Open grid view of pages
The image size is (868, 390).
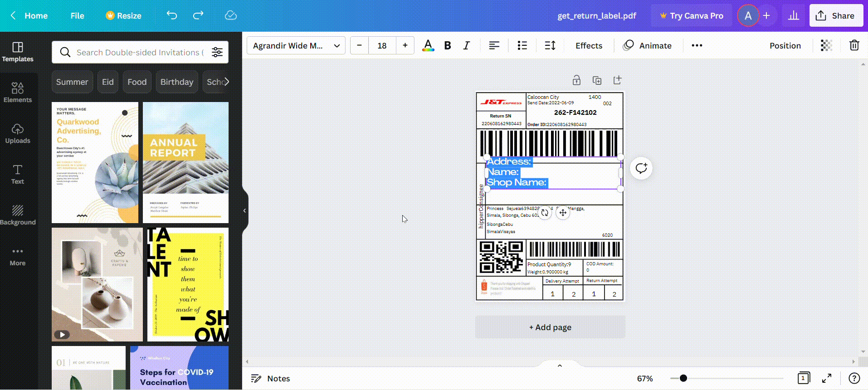(x=803, y=378)
